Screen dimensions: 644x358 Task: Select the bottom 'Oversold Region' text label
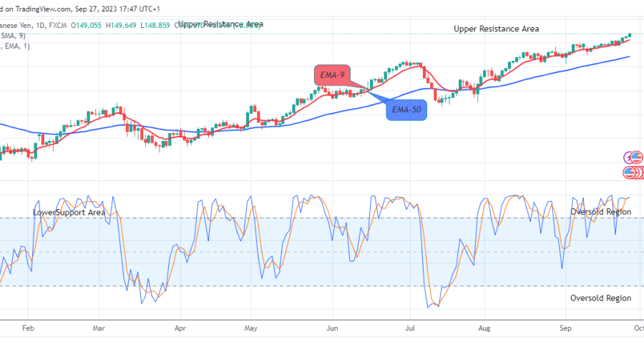(x=600, y=298)
